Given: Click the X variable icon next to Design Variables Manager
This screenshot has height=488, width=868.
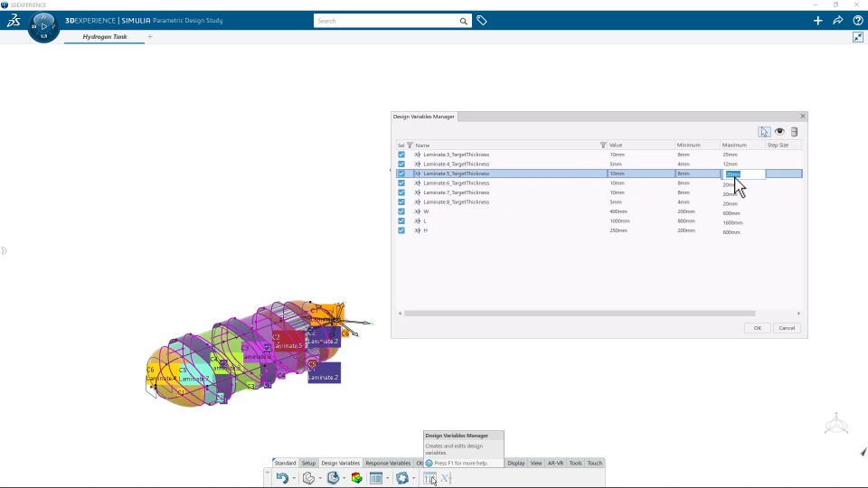Looking at the screenshot, I should point(446,479).
